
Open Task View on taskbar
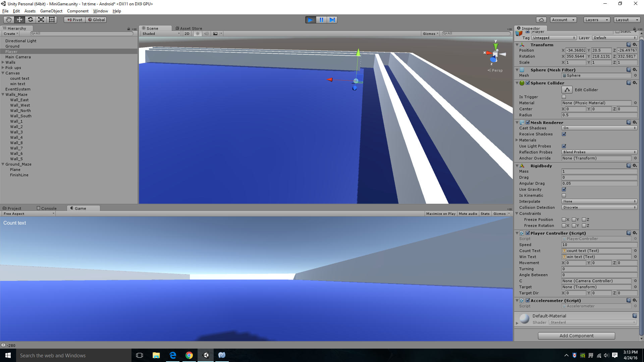tap(140, 355)
